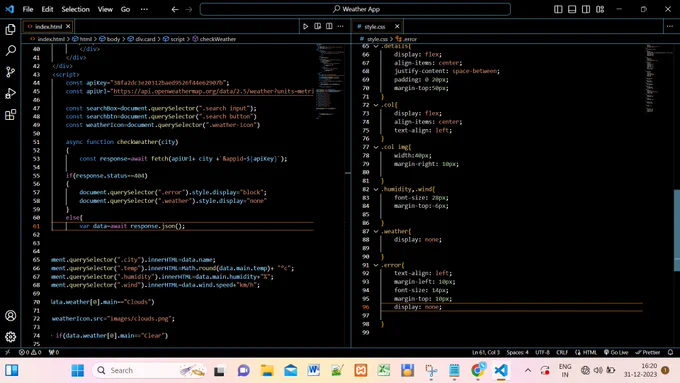Click the style.css minimap
Viewport: 680px width, 383px height.
pyautogui.click(x=658, y=78)
